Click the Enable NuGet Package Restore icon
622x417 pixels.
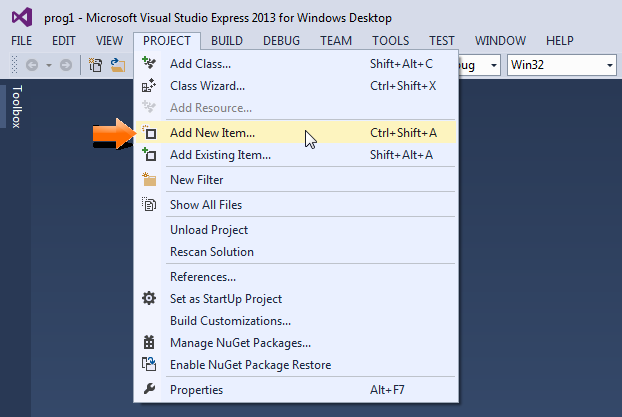pyautogui.click(x=150, y=365)
